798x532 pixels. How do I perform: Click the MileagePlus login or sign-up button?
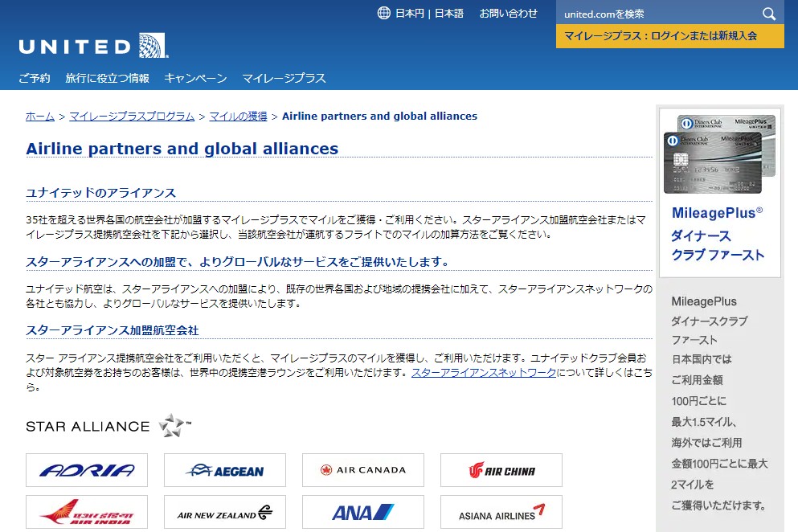click(x=669, y=36)
